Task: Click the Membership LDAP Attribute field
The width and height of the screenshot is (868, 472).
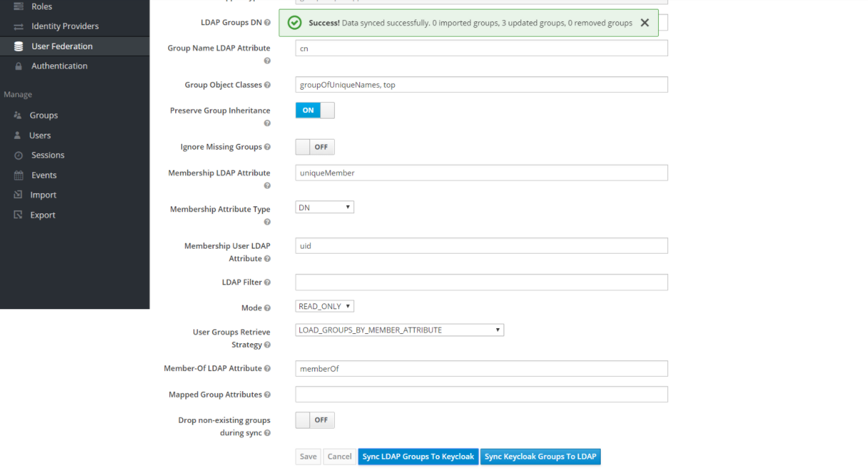Action: [482, 173]
